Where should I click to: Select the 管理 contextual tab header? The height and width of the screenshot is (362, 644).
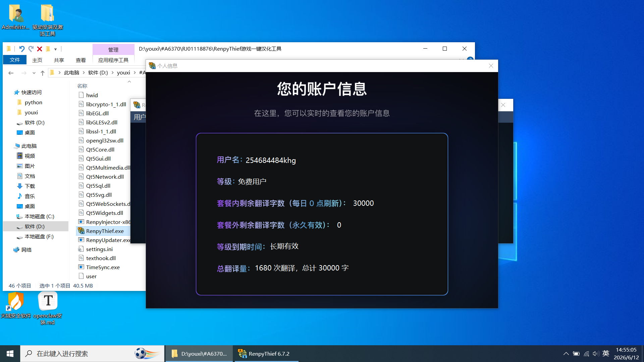pyautogui.click(x=113, y=50)
